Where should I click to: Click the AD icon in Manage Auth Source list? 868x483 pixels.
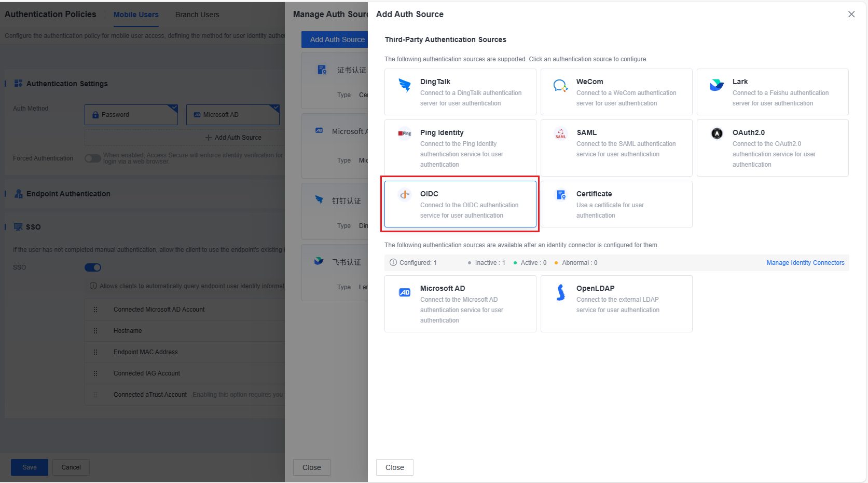click(319, 131)
